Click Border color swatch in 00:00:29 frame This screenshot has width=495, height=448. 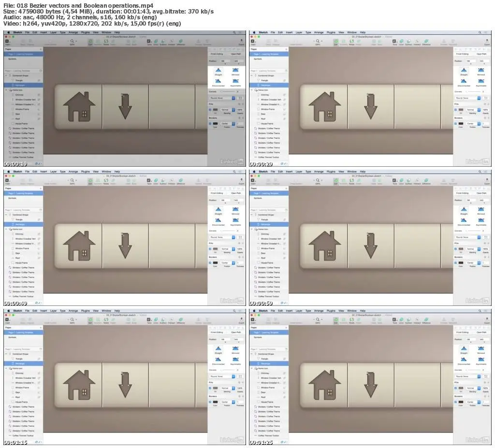click(461, 123)
